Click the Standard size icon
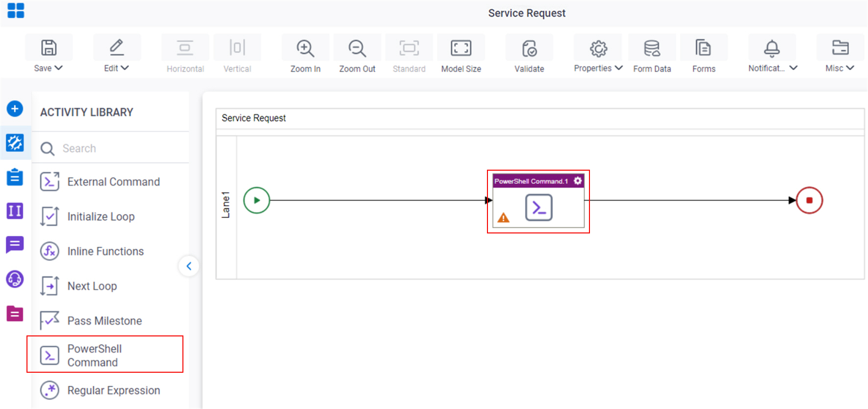868x409 pixels. pyautogui.click(x=409, y=48)
